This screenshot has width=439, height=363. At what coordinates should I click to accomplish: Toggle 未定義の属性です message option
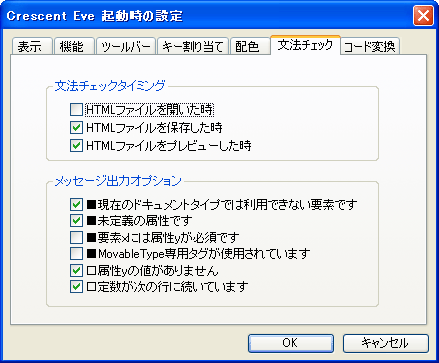coord(76,221)
